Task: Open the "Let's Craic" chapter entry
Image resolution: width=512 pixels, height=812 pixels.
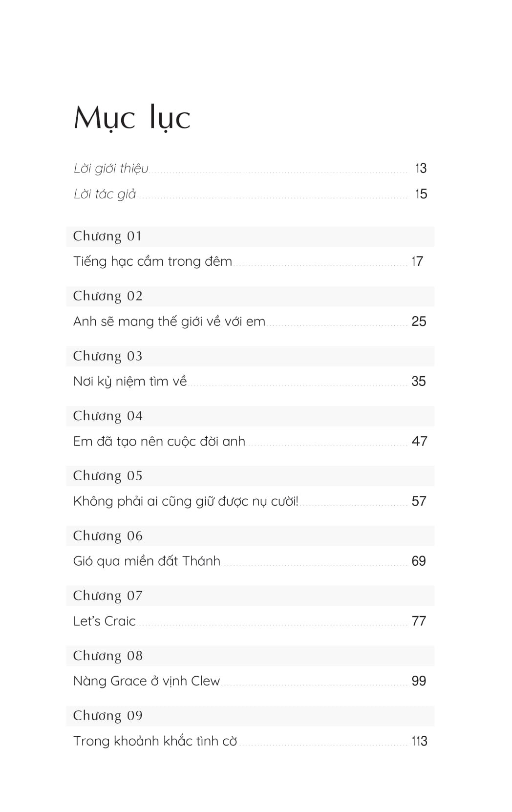Action: tap(104, 621)
